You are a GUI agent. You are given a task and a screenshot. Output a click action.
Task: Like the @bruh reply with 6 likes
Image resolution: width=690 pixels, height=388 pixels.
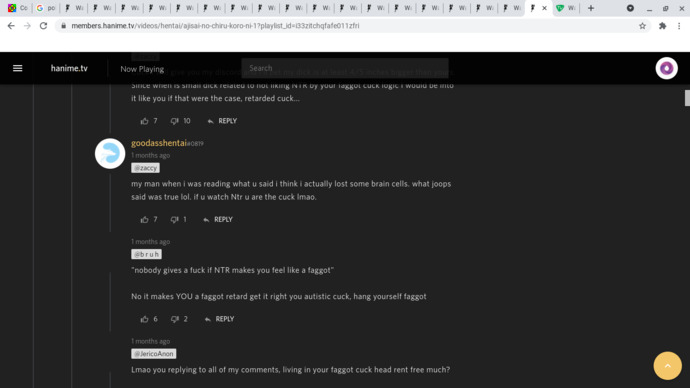coord(144,319)
